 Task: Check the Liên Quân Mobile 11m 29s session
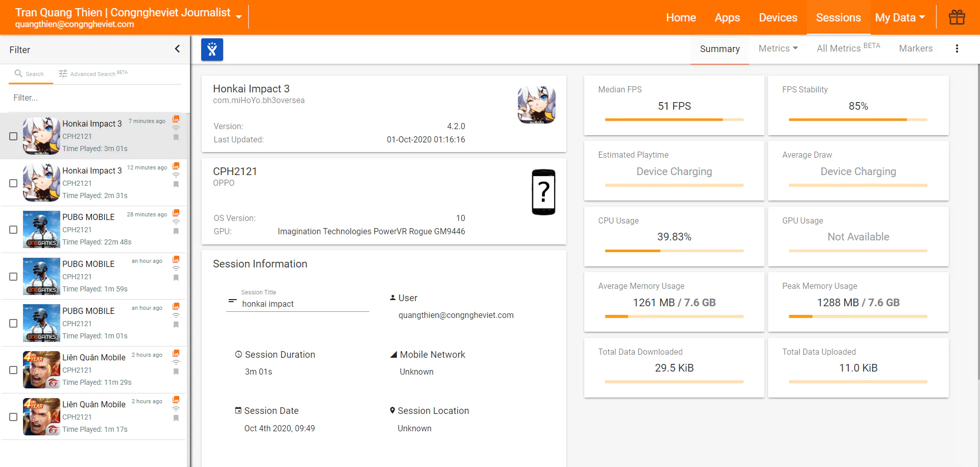[13, 370]
